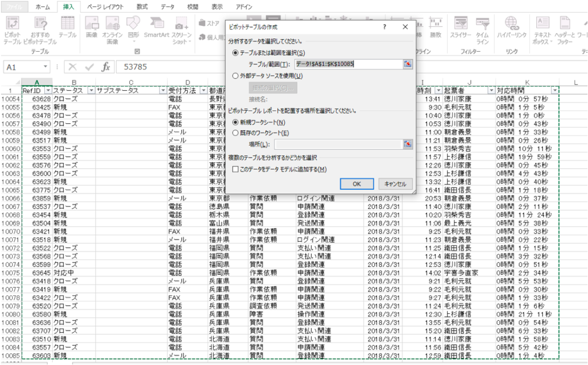Select 'テーブルまたは範囲を選択' radio button
588x365 pixels.
[x=235, y=53]
